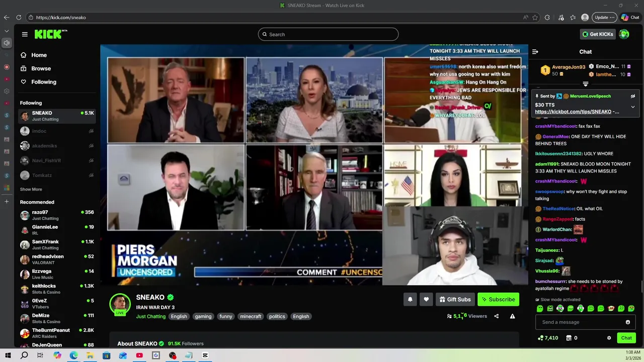Screen dimensions: 644x362
Task: Toggle follow heart for SNEAKO
Action: point(426,300)
